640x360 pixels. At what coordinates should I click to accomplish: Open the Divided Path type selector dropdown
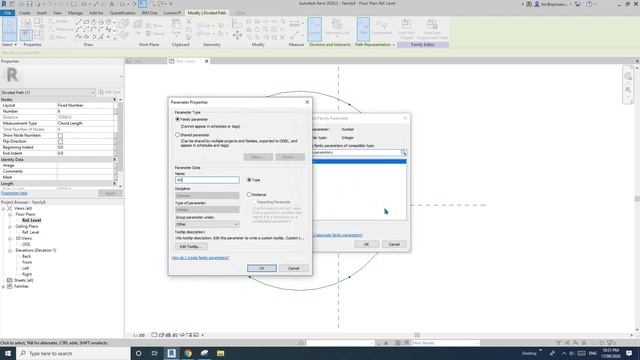(x=48, y=92)
